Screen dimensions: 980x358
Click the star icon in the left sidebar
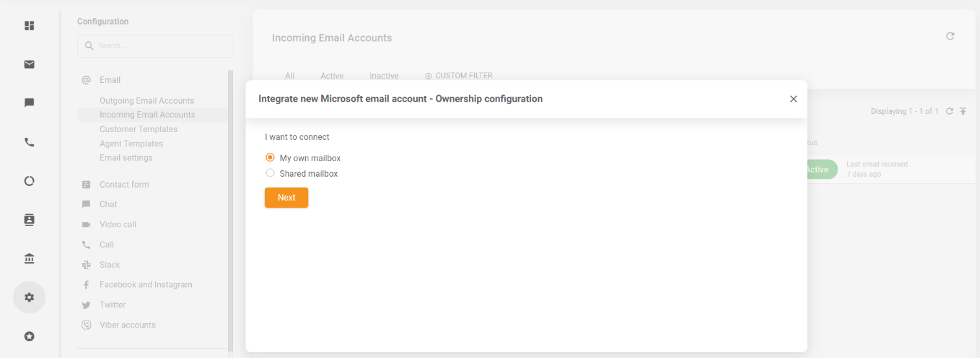29,337
